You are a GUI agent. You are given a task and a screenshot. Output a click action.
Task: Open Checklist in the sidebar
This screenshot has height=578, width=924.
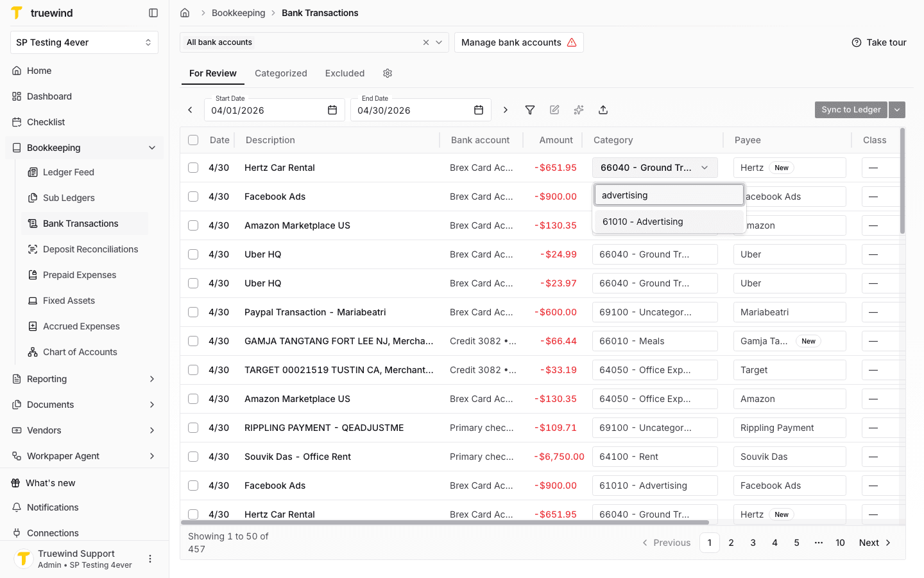click(x=84, y=122)
